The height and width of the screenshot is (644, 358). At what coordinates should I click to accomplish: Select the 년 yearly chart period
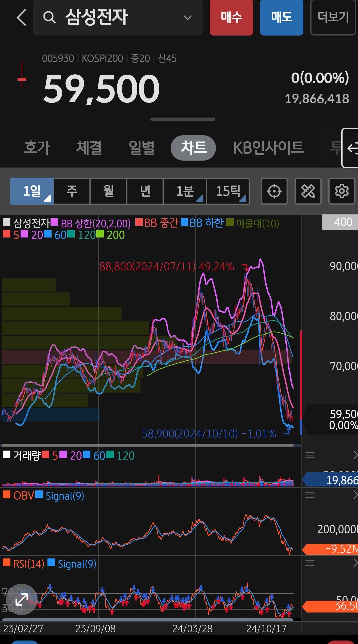(x=145, y=191)
